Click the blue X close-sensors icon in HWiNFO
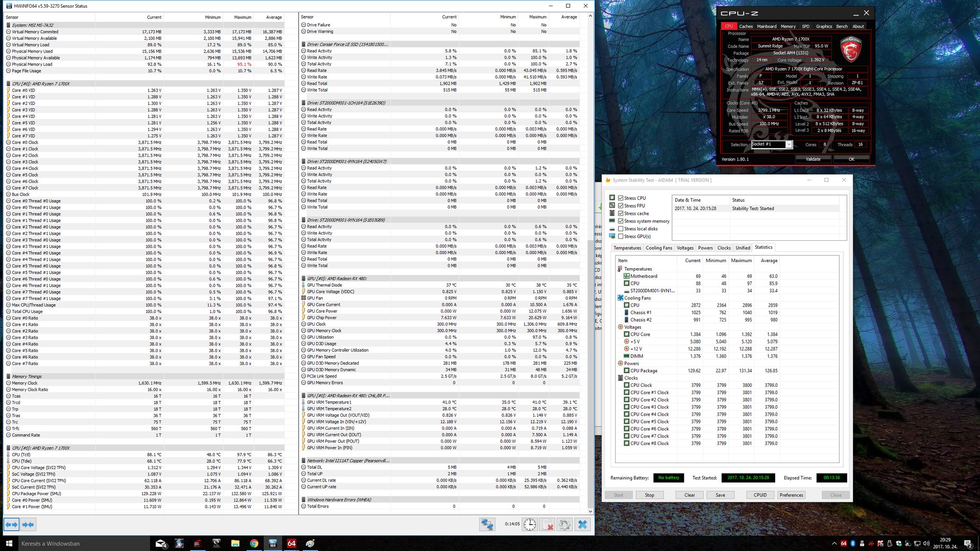This screenshot has height=551, width=980. pos(583,525)
